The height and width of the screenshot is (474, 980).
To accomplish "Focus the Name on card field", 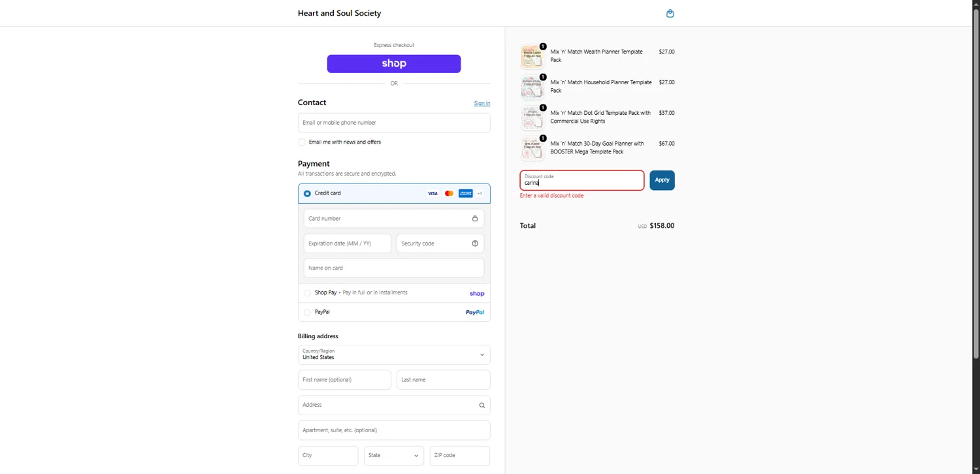I will [394, 268].
